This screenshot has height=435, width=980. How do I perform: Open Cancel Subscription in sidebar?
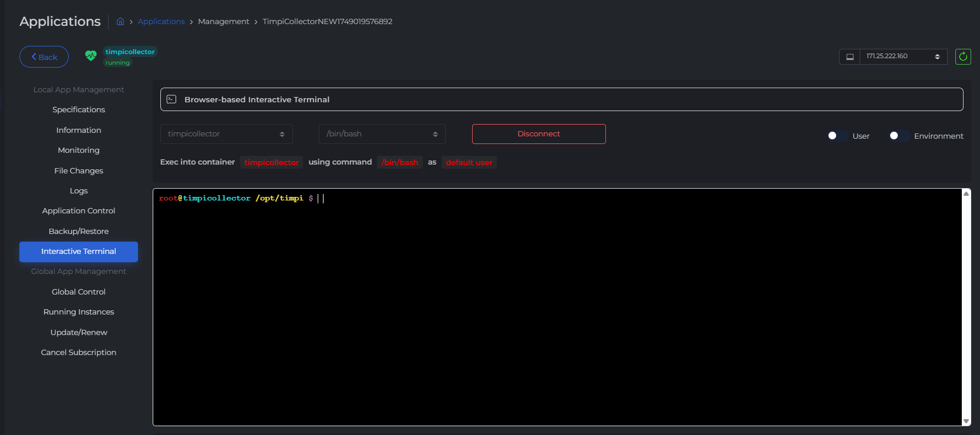tap(79, 353)
